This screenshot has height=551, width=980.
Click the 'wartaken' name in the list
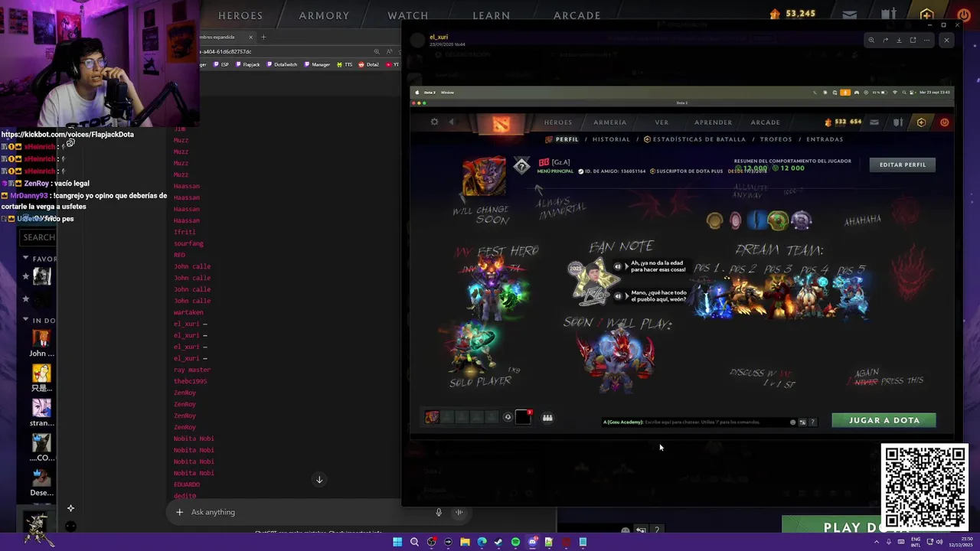[188, 312]
